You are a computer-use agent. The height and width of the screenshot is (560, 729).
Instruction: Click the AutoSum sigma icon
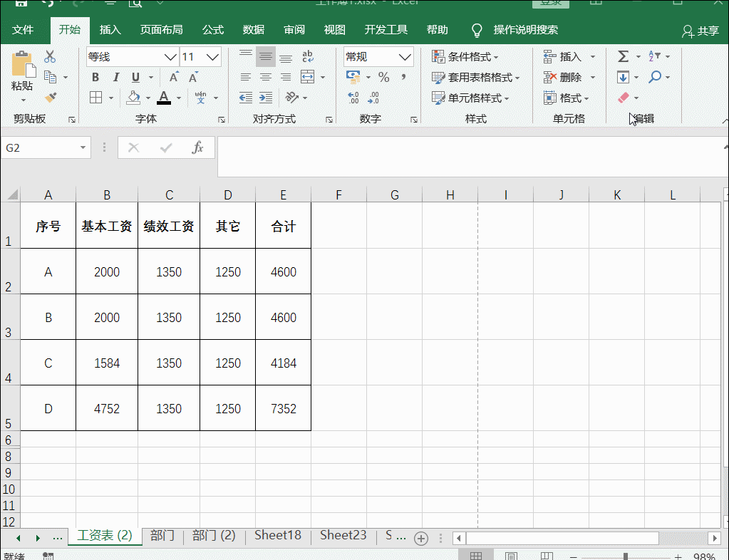[623, 57]
